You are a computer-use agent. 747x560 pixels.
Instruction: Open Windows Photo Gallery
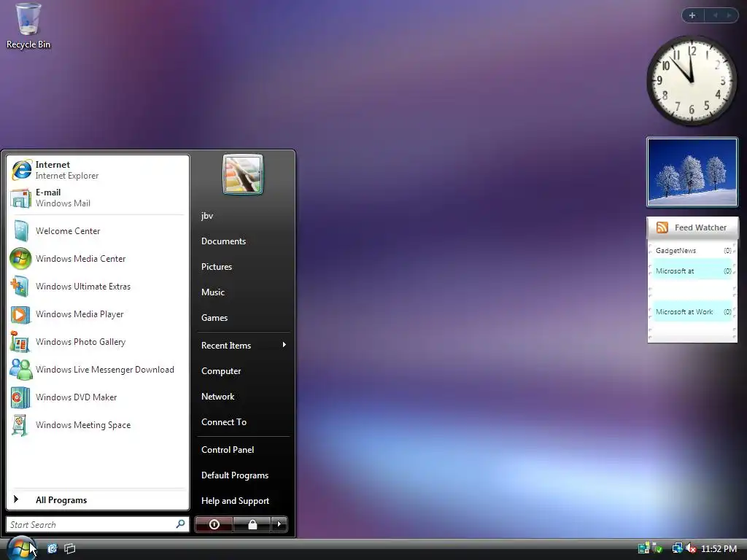97,342
